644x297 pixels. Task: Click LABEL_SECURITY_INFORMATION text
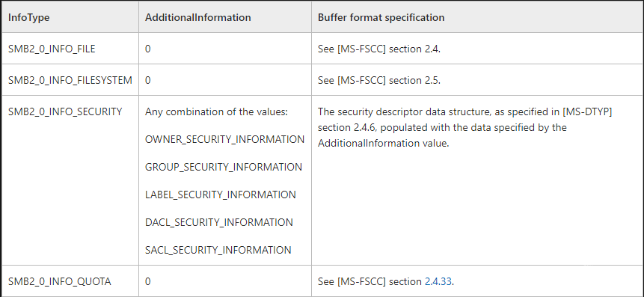tap(220, 195)
